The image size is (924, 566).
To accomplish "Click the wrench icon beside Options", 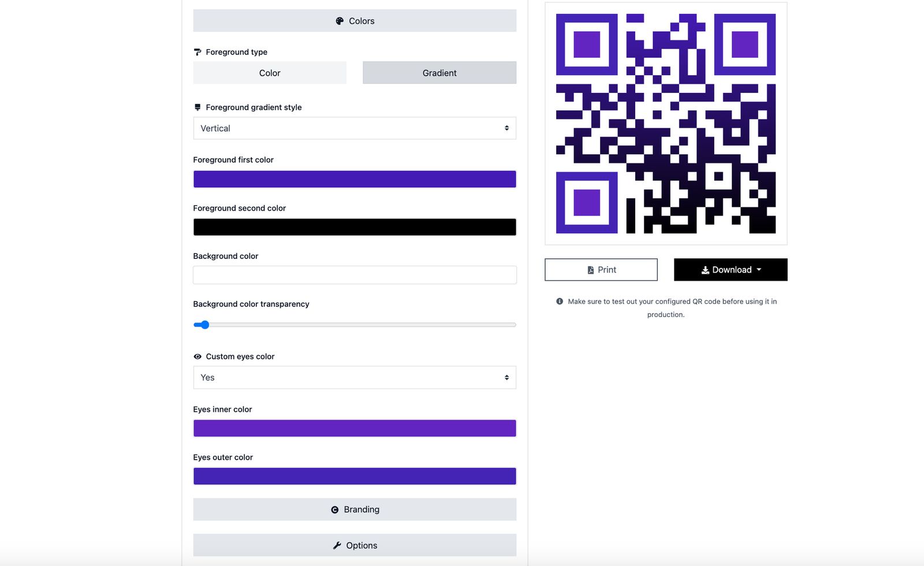I will (x=337, y=545).
